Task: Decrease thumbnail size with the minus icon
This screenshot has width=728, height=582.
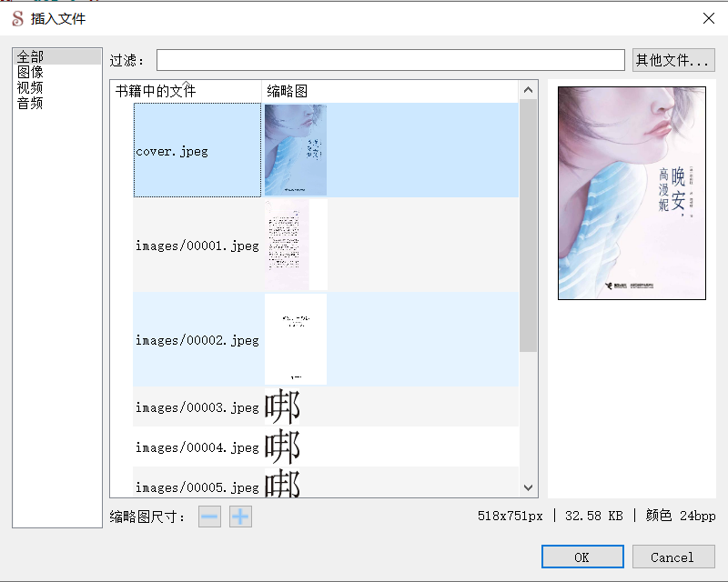Action: click(x=209, y=516)
